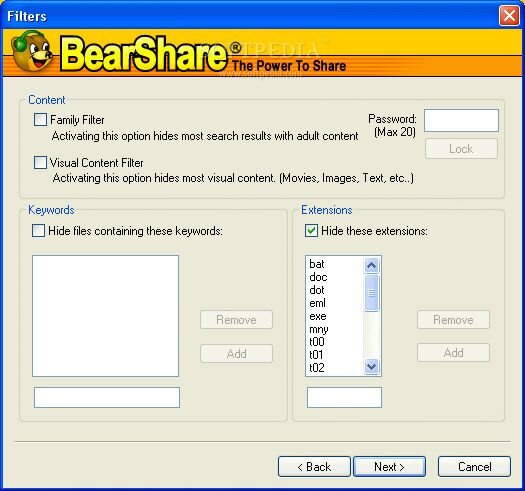Screen dimensions: 525x491
Task: Click the extensions list scroll up arrow
Action: [x=371, y=265]
